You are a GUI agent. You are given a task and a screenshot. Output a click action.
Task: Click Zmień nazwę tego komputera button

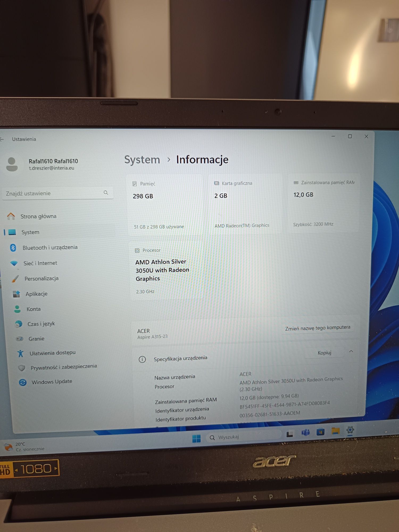point(318,328)
